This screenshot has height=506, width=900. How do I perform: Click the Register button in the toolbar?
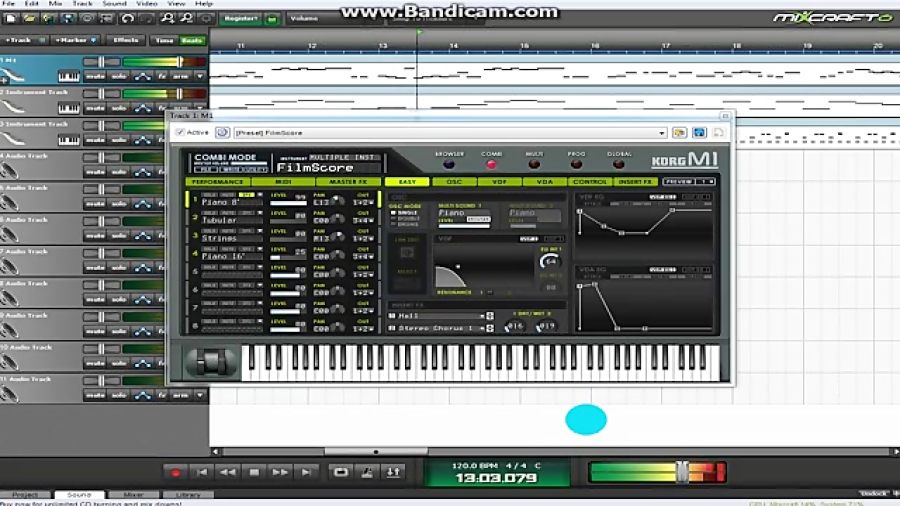pos(241,19)
